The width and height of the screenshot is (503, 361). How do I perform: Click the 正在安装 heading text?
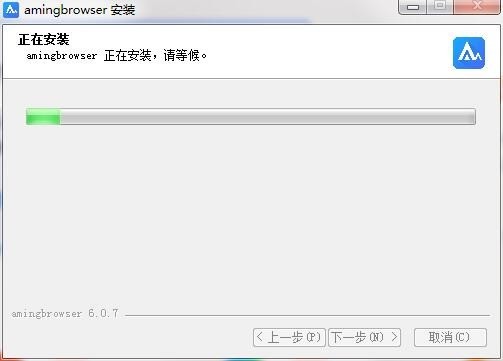pos(44,40)
